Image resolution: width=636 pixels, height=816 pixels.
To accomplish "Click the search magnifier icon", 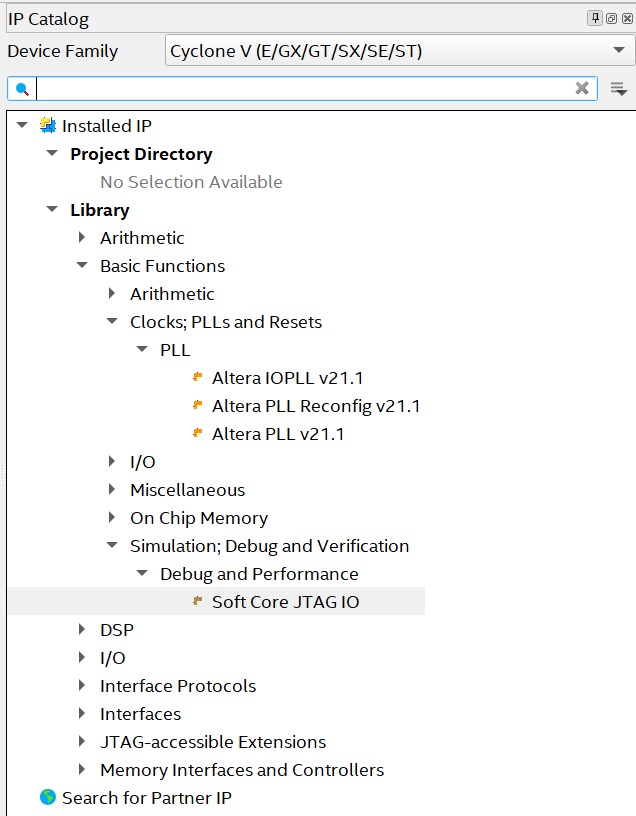I will click(x=22, y=89).
